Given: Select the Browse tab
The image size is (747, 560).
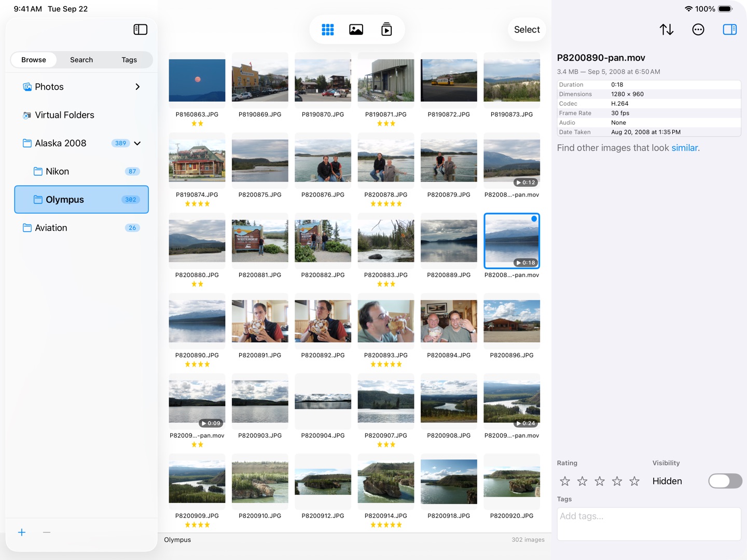Looking at the screenshot, I should (x=34, y=60).
